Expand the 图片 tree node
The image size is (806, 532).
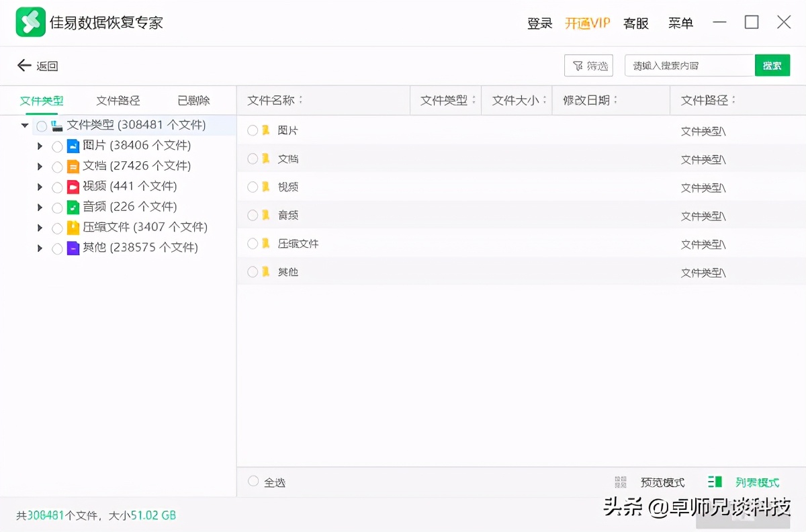pos(40,146)
